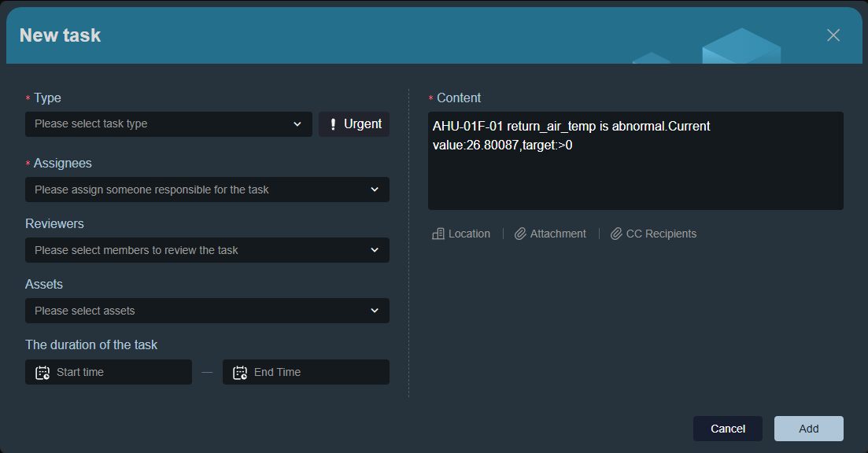
Task: Select the End Time field
Action: pos(306,372)
